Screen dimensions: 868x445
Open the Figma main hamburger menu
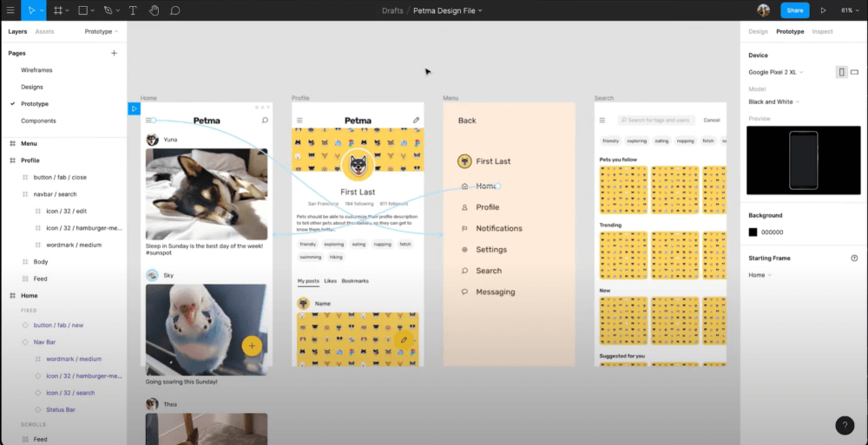pyautogui.click(x=10, y=10)
